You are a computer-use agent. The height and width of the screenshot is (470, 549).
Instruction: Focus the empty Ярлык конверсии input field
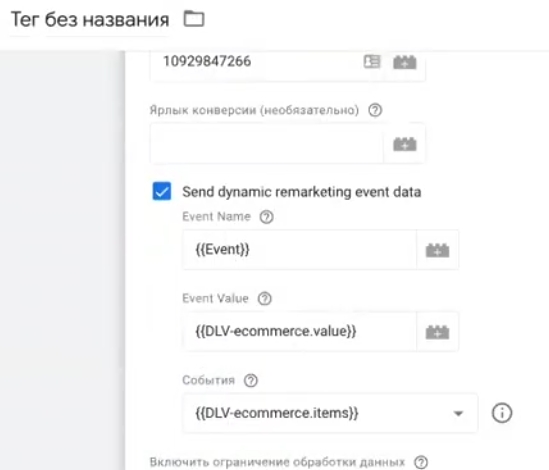point(267,143)
